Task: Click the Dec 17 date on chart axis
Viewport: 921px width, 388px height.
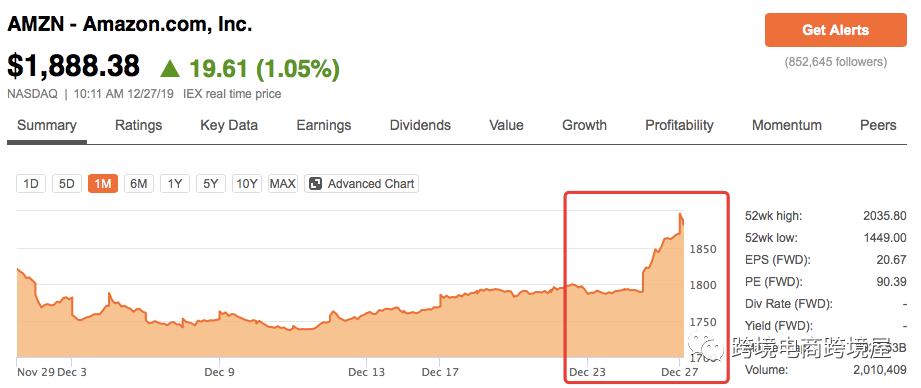Action: click(x=441, y=372)
